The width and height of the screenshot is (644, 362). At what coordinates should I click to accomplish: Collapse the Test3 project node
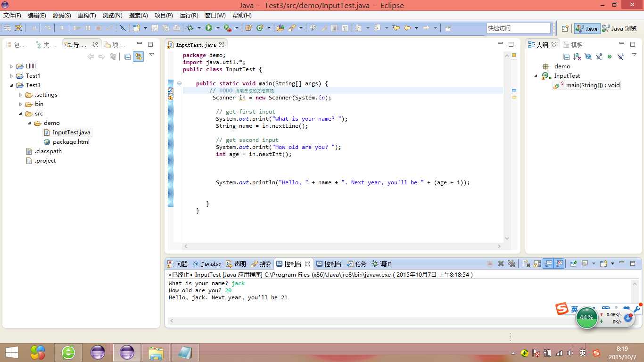point(12,85)
